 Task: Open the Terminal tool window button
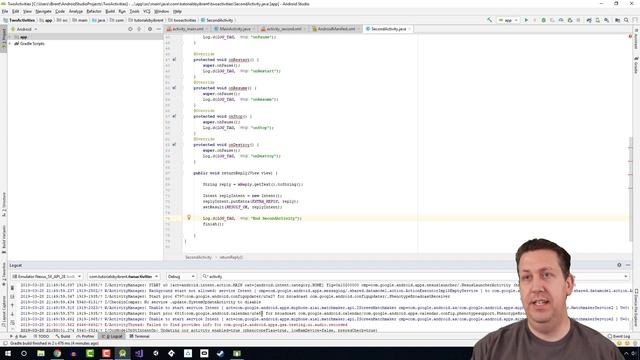pos(140,336)
